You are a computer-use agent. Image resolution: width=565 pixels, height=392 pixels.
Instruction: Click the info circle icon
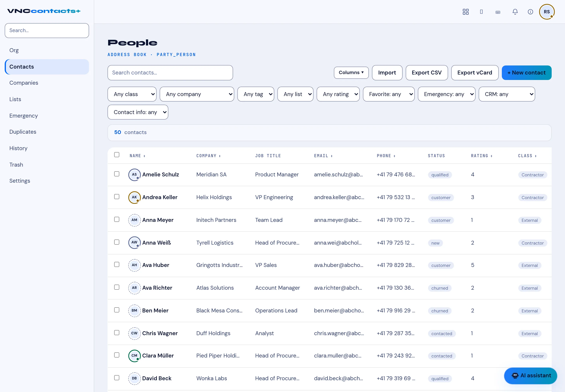click(x=530, y=12)
